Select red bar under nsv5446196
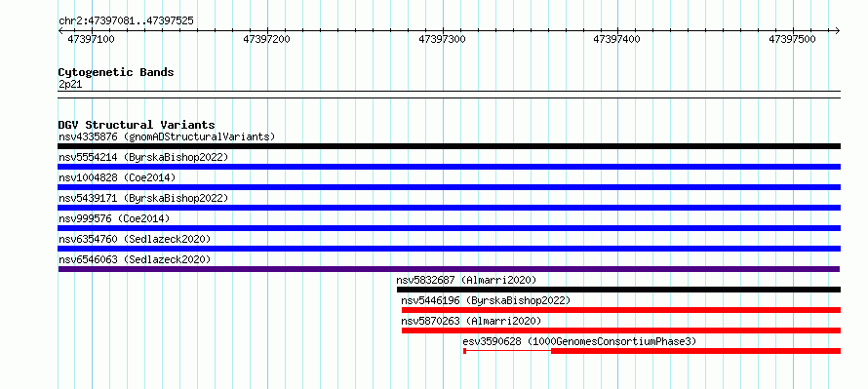868x389 pixels. [x=621, y=310]
